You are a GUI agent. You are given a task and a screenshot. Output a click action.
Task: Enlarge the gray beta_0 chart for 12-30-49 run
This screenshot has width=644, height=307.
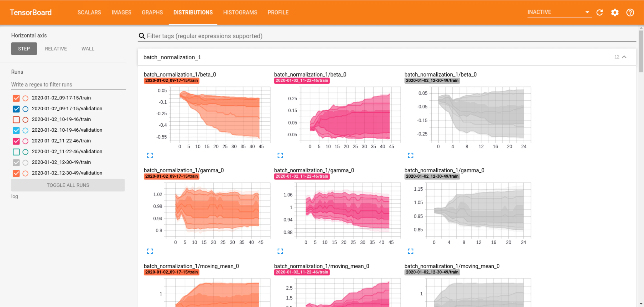pos(410,155)
